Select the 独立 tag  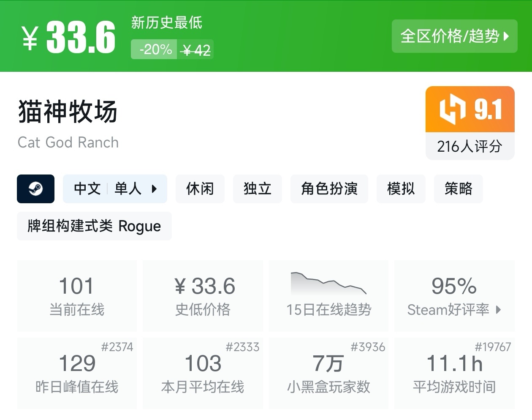(258, 188)
